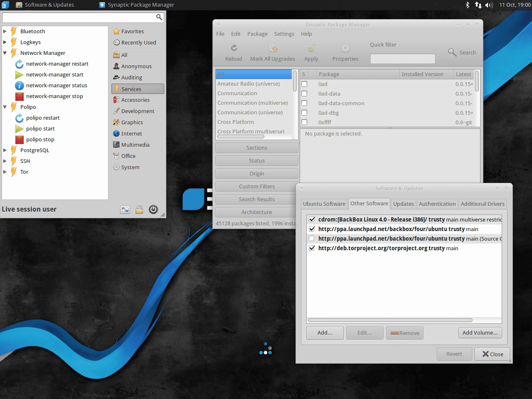This screenshot has width=532, height=399.
Task: Click the Origin filter button in Synaptic
Action: pyautogui.click(x=257, y=173)
